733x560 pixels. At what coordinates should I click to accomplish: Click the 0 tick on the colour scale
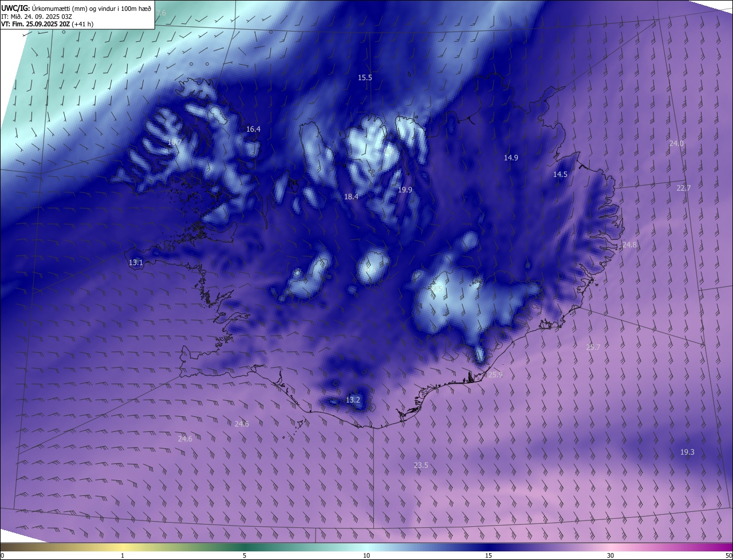point(2,555)
